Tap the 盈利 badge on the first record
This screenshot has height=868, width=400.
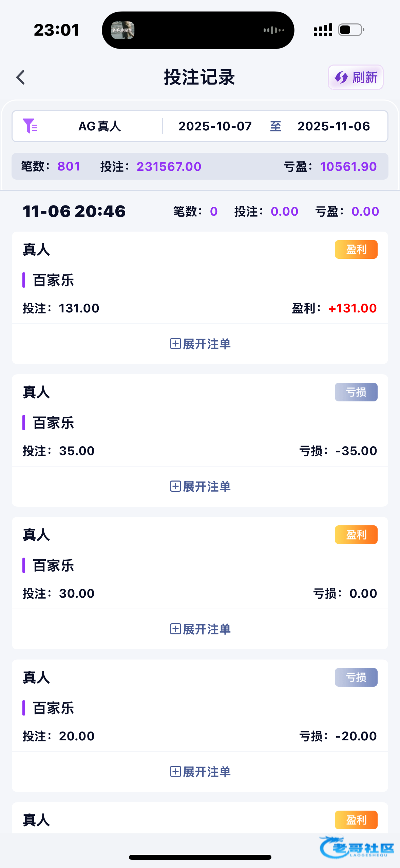pos(356,250)
